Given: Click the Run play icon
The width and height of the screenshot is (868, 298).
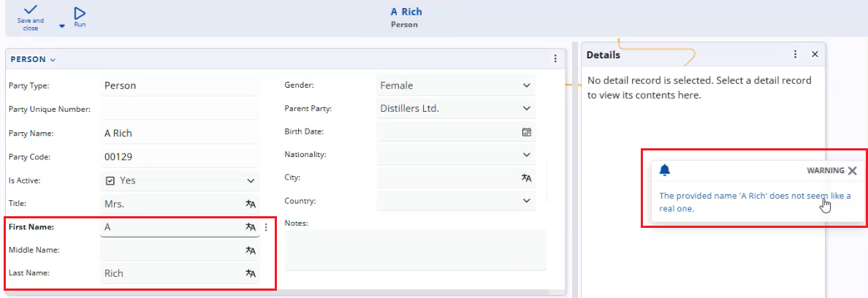Looking at the screenshot, I should 80,12.
